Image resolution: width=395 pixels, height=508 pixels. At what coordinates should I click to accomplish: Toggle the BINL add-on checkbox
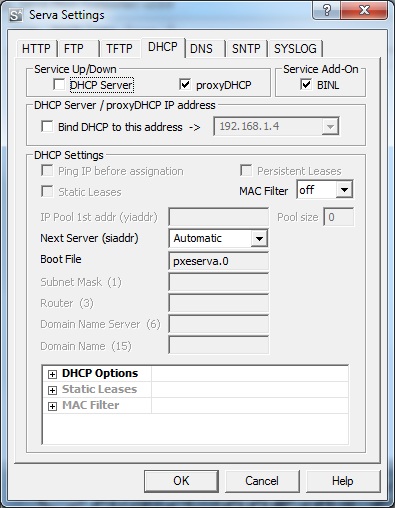click(x=306, y=84)
